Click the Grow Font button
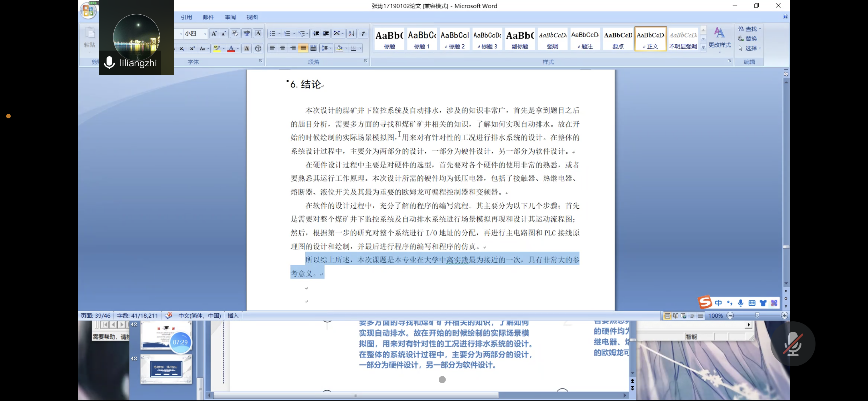 pos(214,33)
